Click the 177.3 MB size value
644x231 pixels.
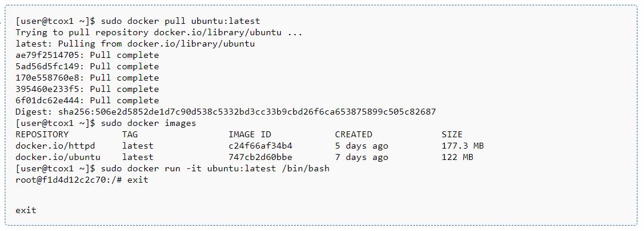(463, 146)
